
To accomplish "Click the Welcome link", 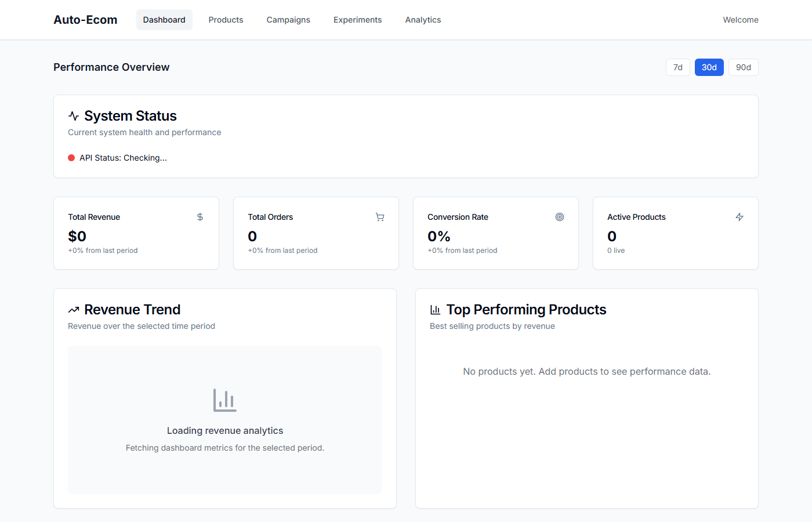I will click(740, 19).
